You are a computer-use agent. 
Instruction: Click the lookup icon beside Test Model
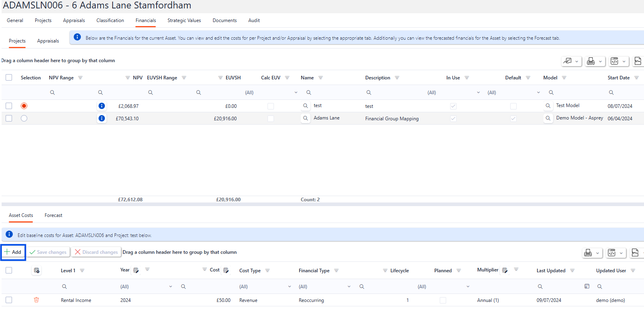(x=548, y=106)
